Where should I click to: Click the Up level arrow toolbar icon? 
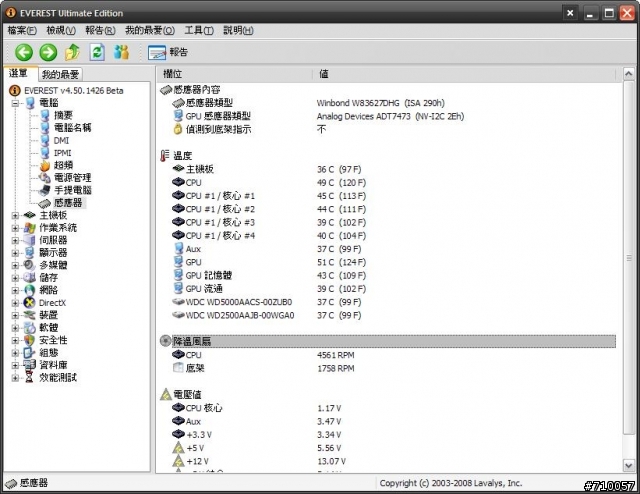pyautogui.click(x=73, y=52)
